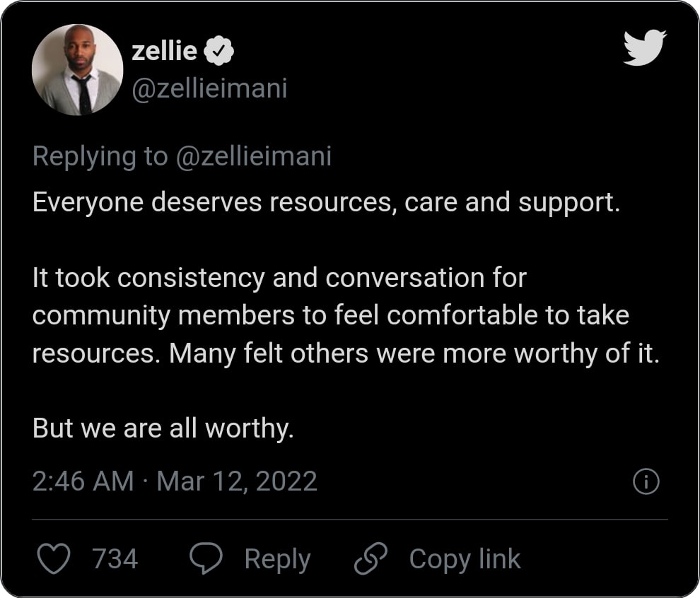The width and height of the screenshot is (700, 598).
Task: Click the Mar 12, 2022 date
Action: [x=237, y=481]
